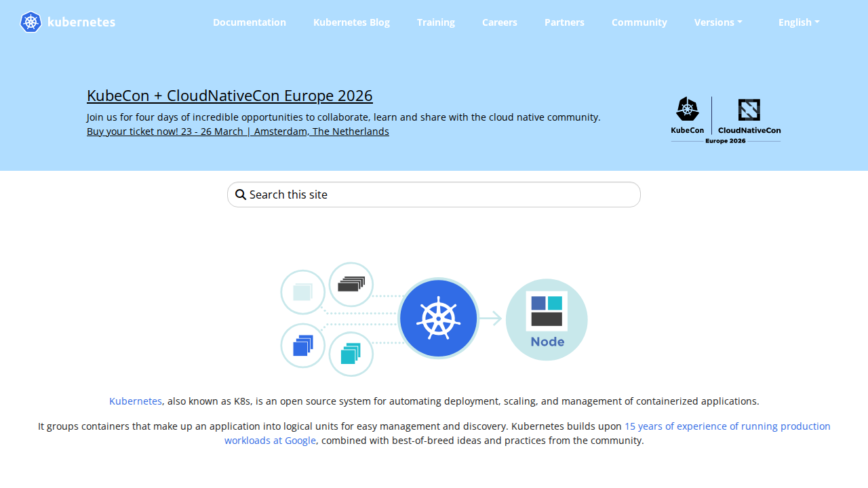The width and height of the screenshot is (868, 488).
Task: Navigate to the Community page
Action: [x=639, y=22]
